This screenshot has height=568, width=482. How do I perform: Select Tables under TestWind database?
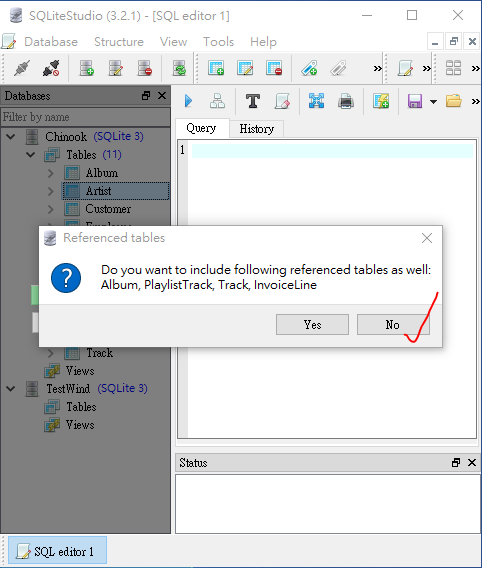click(x=81, y=407)
